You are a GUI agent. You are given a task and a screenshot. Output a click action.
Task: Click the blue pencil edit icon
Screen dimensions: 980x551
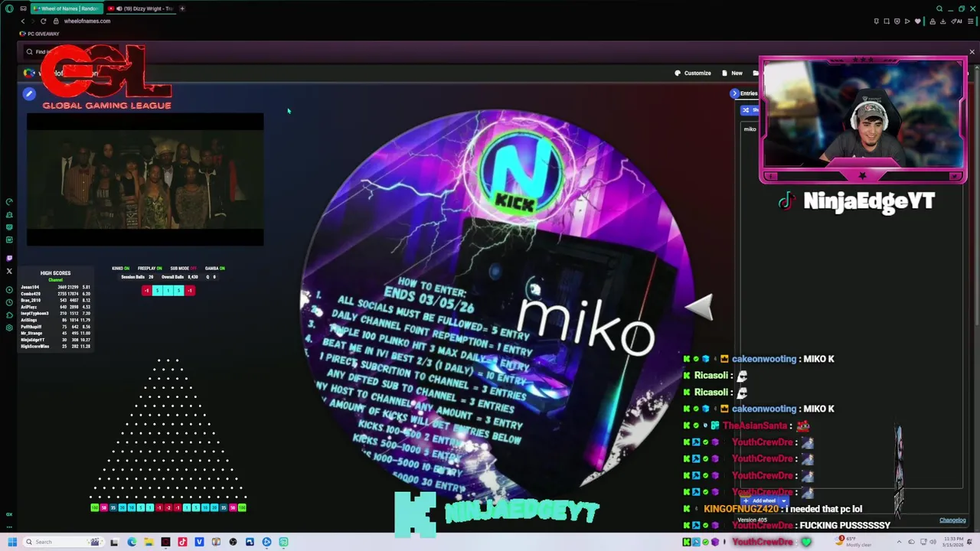click(x=29, y=93)
